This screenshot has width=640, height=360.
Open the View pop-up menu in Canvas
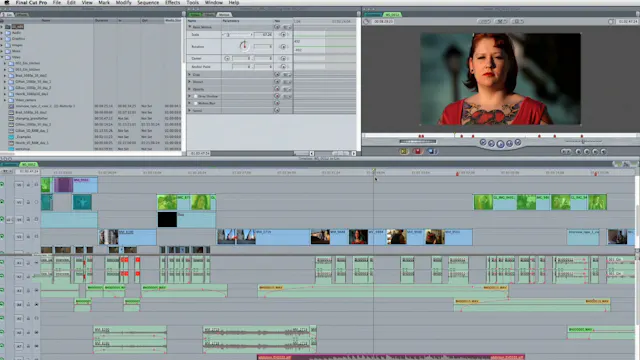(518, 21)
